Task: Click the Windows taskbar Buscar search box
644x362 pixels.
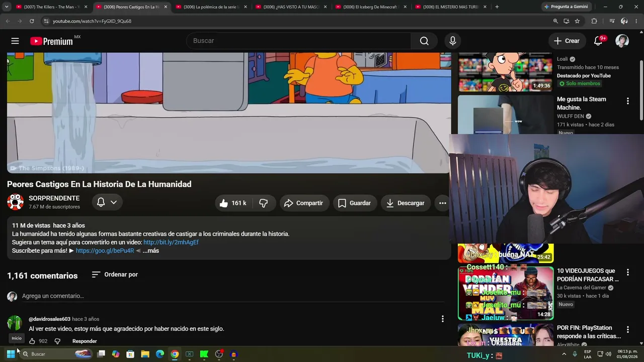Action: pyautogui.click(x=57, y=354)
